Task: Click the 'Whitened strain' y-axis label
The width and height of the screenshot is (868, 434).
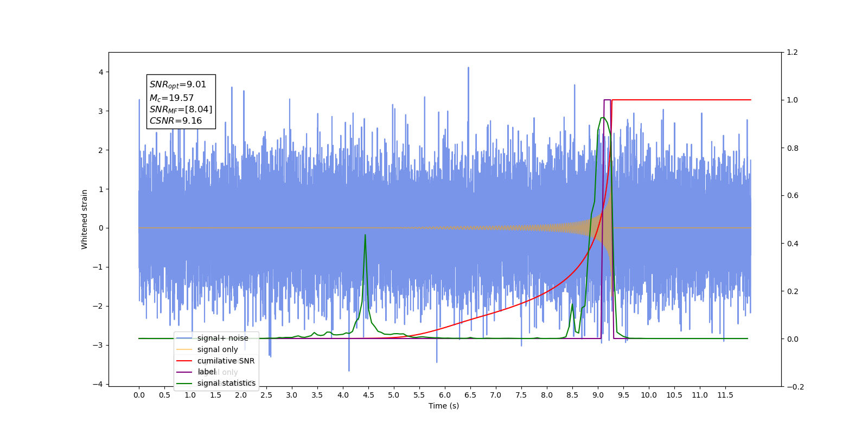Action: click(85, 219)
